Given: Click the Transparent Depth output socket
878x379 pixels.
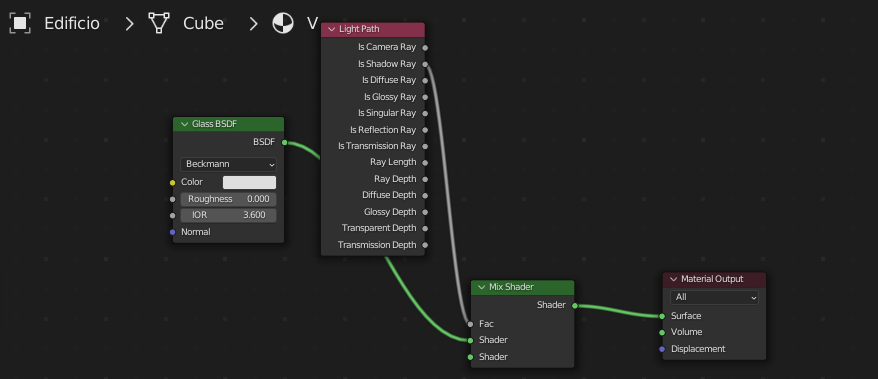Looking at the screenshot, I should 425,228.
